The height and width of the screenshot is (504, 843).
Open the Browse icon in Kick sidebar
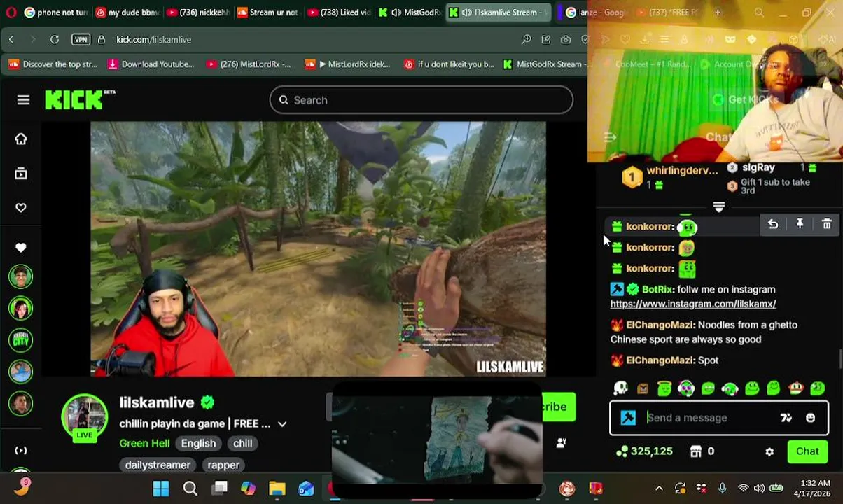(21, 173)
